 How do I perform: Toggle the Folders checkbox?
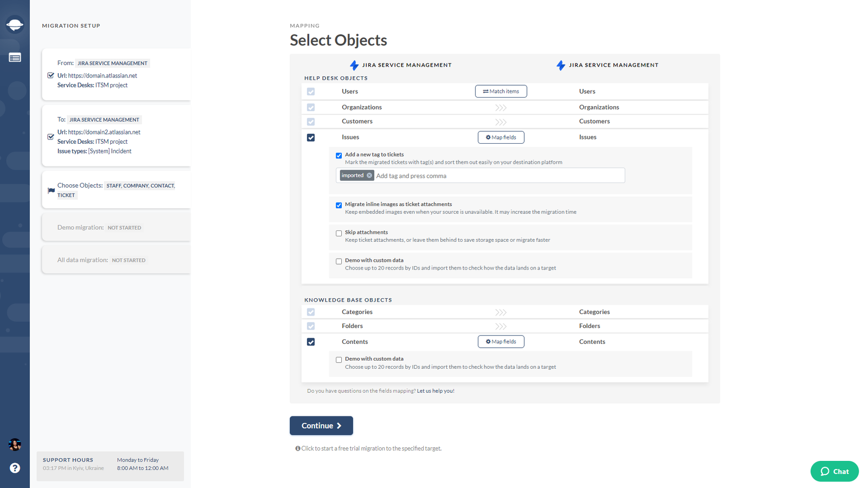pos(311,326)
